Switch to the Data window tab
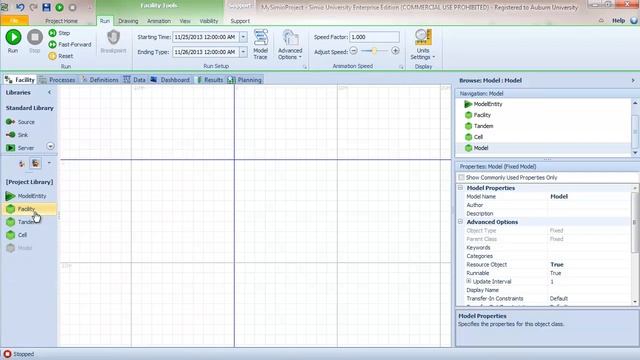Image resolution: width=640 pixels, height=360 pixels. pos(135,80)
